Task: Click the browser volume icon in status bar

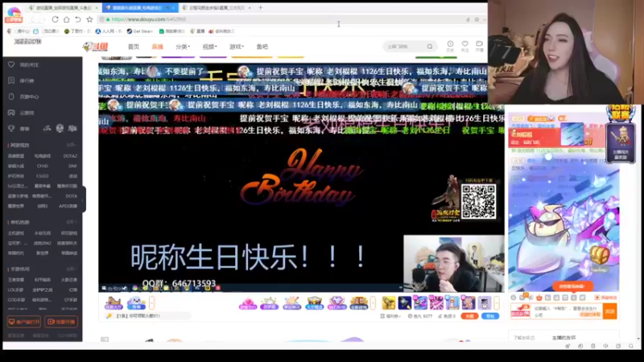Action: 605,346
